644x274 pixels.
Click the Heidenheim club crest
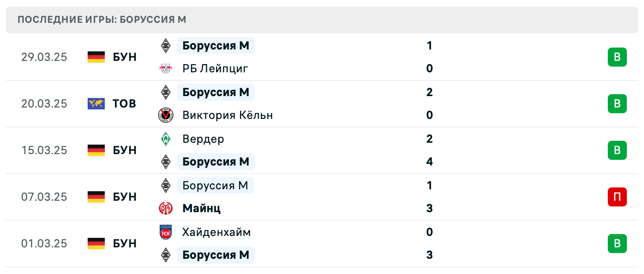166,232
